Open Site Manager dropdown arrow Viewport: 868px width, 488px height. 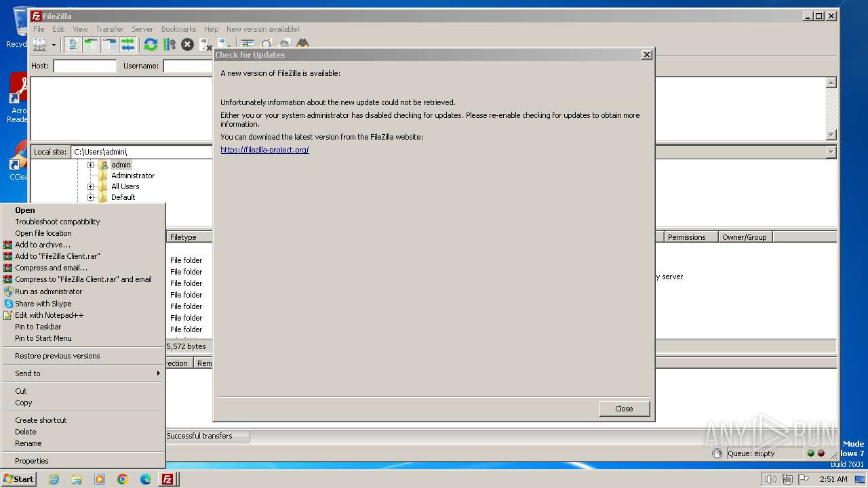[x=54, y=45]
